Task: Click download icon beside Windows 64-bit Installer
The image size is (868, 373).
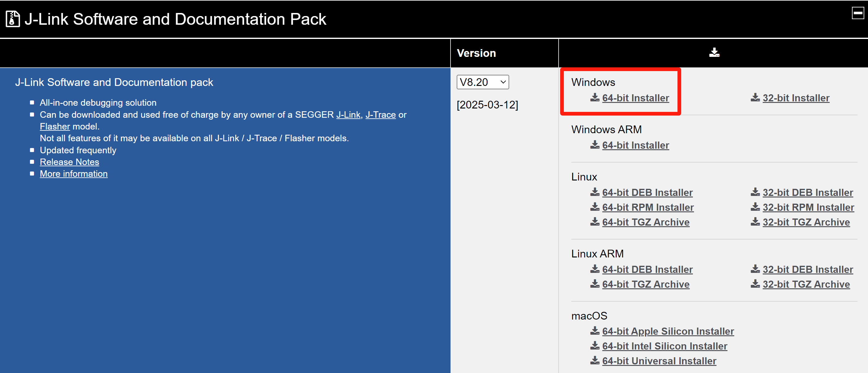Action: point(595,97)
